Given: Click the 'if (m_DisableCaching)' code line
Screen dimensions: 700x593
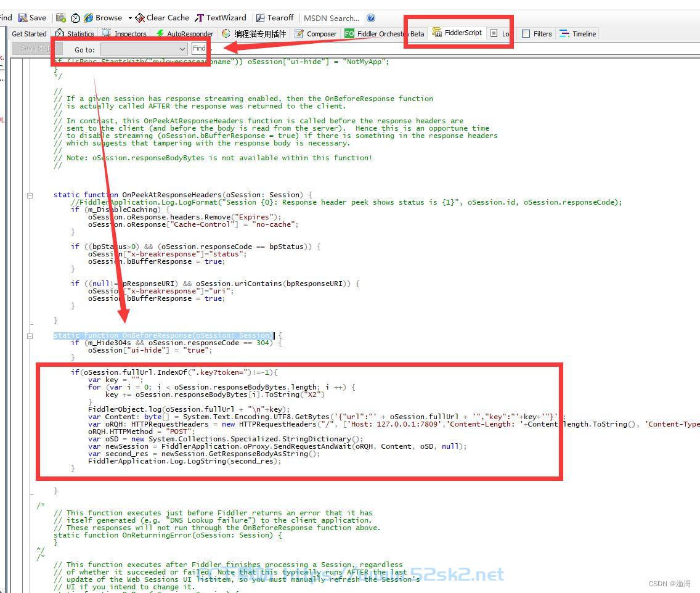Looking at the screenshot, I should 120,210.
